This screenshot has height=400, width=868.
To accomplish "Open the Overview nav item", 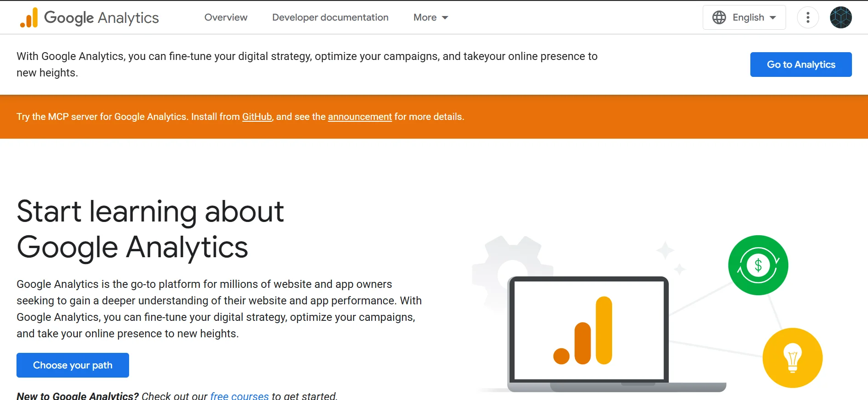I will [226, 17].
